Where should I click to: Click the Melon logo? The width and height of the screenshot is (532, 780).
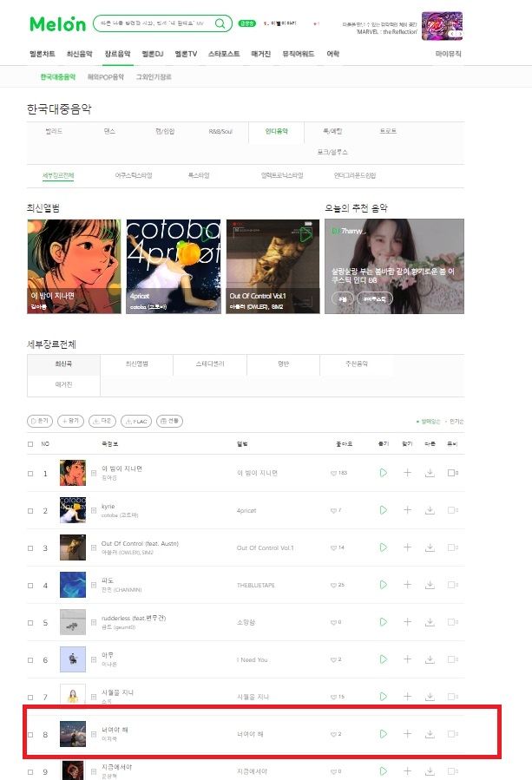(x=58, y=24)
